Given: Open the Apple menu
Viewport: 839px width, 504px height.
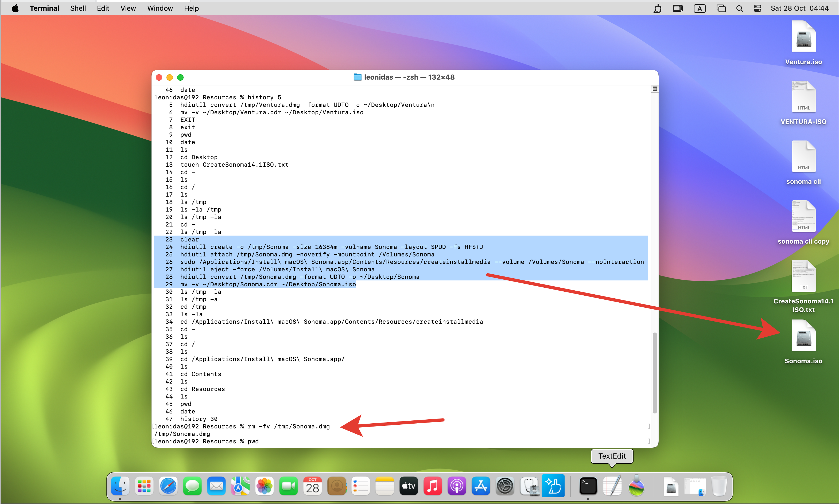Looking at the screenshot, I should coord(15,9).
